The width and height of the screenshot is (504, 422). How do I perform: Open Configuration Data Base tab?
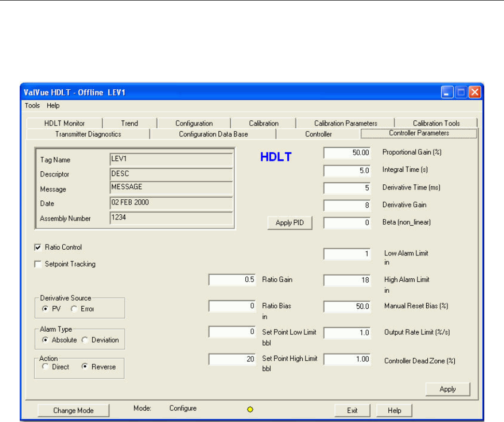[213, 134]
